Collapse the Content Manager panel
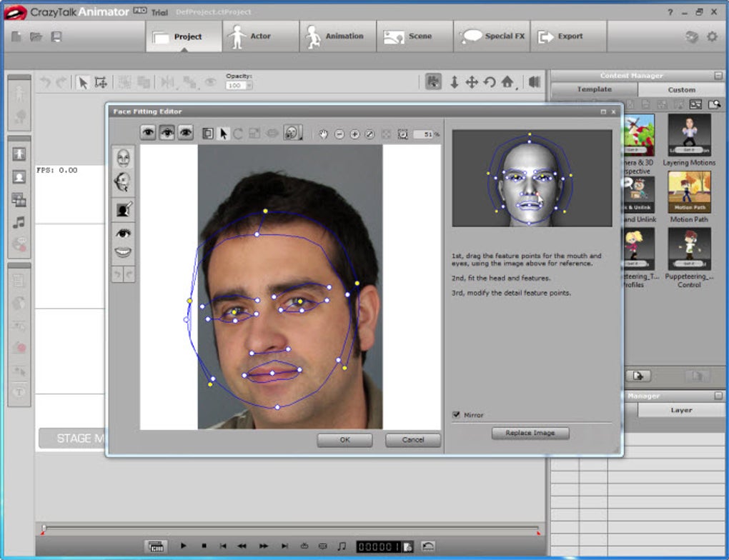This screenshot has height=560, width=729. 718,76
